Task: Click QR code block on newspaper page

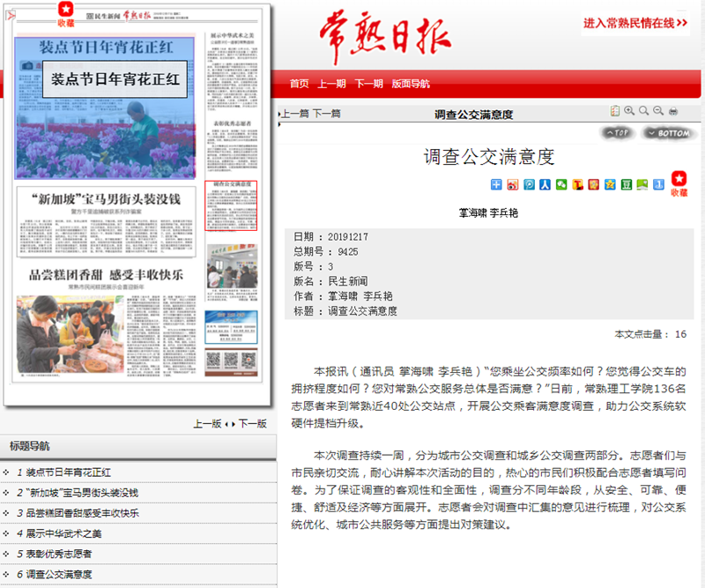Action: (x=231, y=361)
